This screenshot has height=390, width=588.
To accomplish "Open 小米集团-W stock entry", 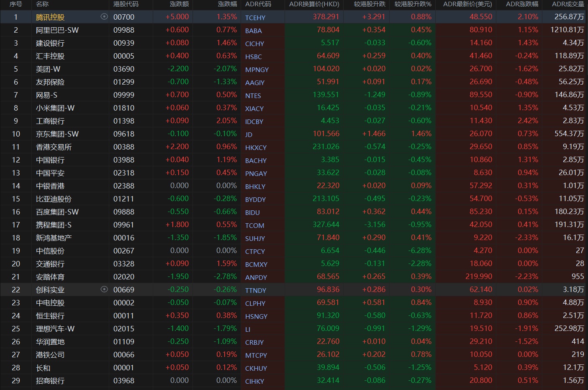I will pos(55,108).
